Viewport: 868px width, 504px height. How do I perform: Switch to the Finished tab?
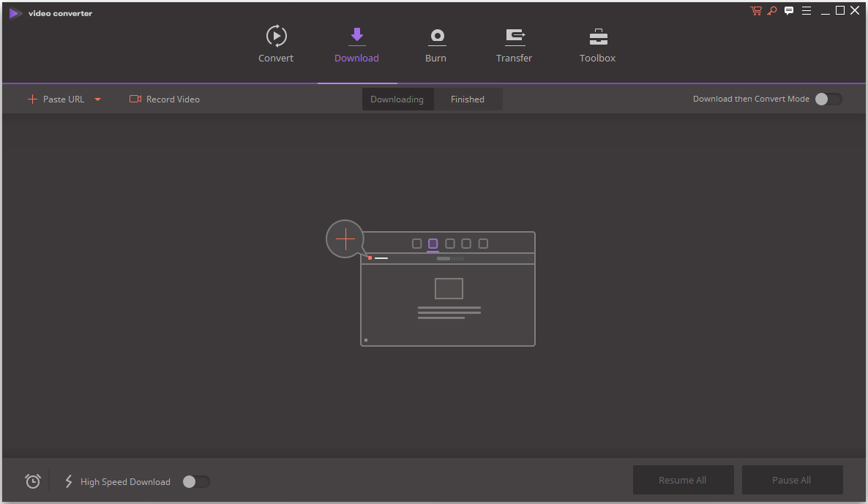468,99
